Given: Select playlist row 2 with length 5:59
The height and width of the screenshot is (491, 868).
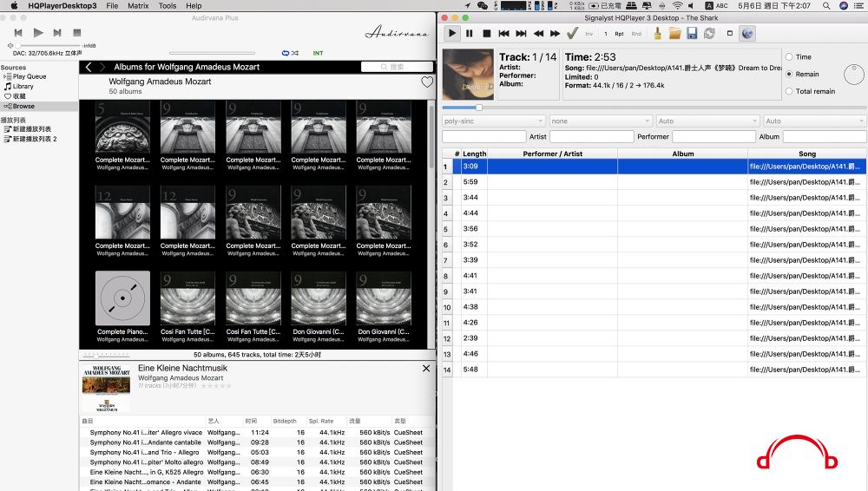Looking at the screenshot, I should point(654,182).
